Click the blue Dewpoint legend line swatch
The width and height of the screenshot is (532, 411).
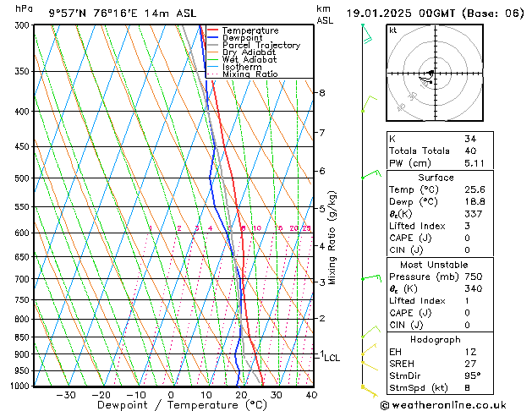pyautogui.click(x=213, y=37)
